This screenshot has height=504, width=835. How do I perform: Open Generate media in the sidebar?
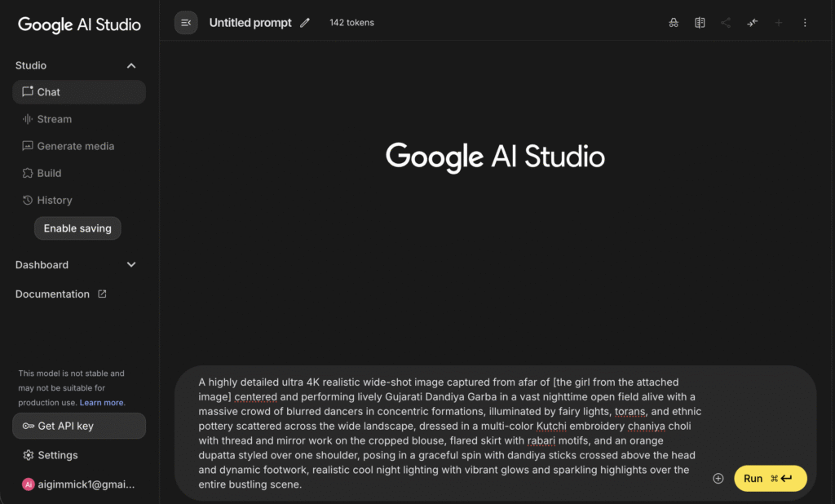tap(75, 146)
